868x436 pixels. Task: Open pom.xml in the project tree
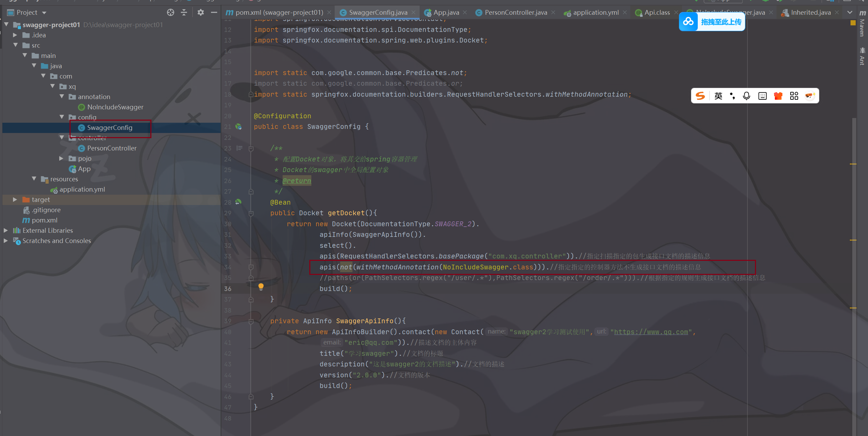pos(44,220)
